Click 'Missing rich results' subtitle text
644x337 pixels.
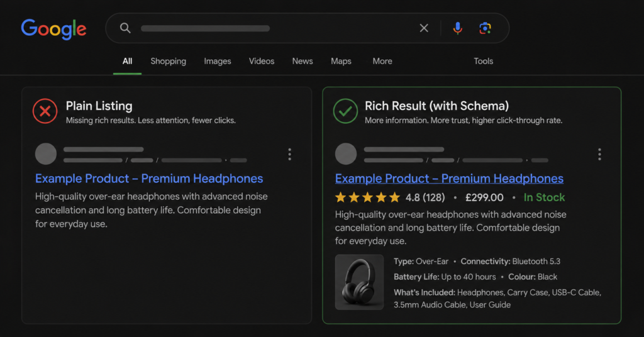(x=151, y=120)
